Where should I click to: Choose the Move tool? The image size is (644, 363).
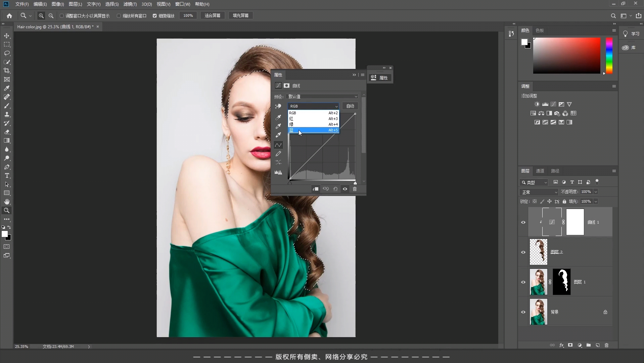(x=7, y=36)
